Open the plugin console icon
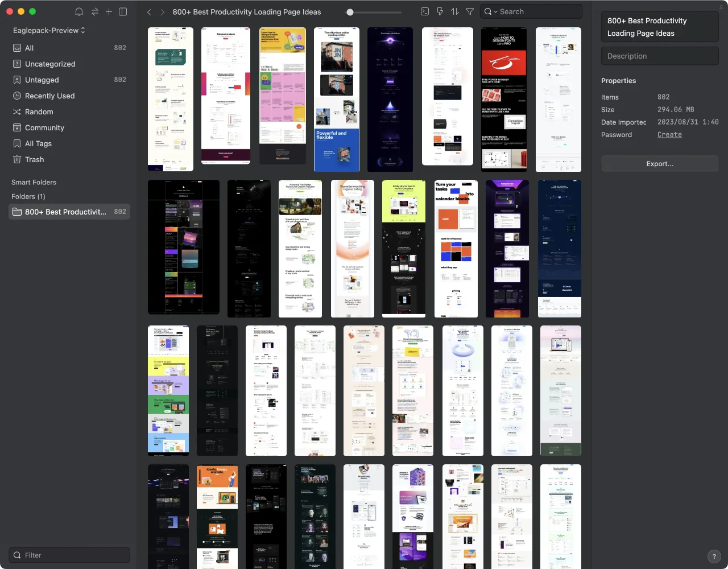This screenshot has width=728, height=569. pyautogui.click(x=424, y=11)
